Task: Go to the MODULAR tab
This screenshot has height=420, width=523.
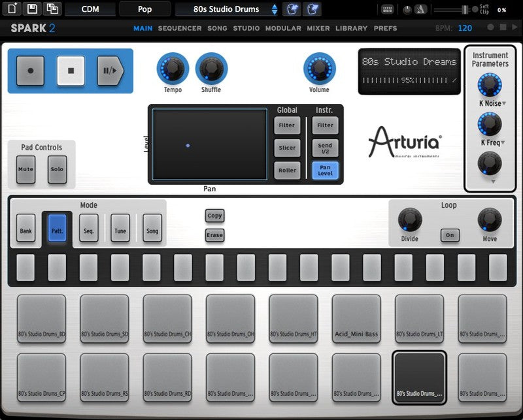Action: (x=283, y=28)
